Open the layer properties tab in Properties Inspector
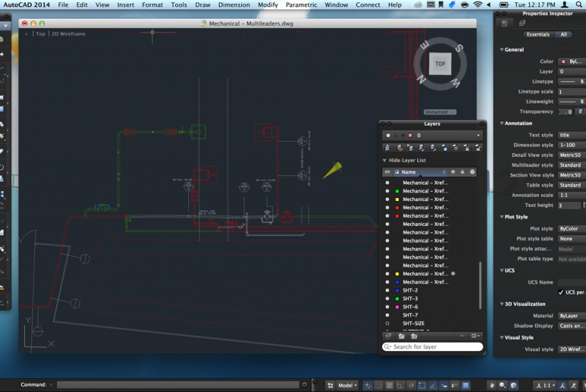The image size is (586, 392). (522, 24)
